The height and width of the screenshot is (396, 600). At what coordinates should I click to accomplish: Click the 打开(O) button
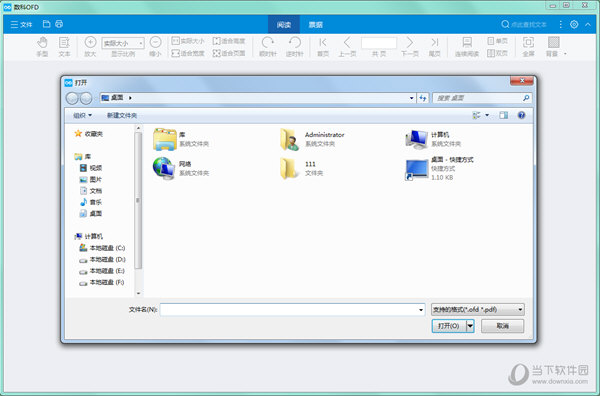click(x=448, y=326)
